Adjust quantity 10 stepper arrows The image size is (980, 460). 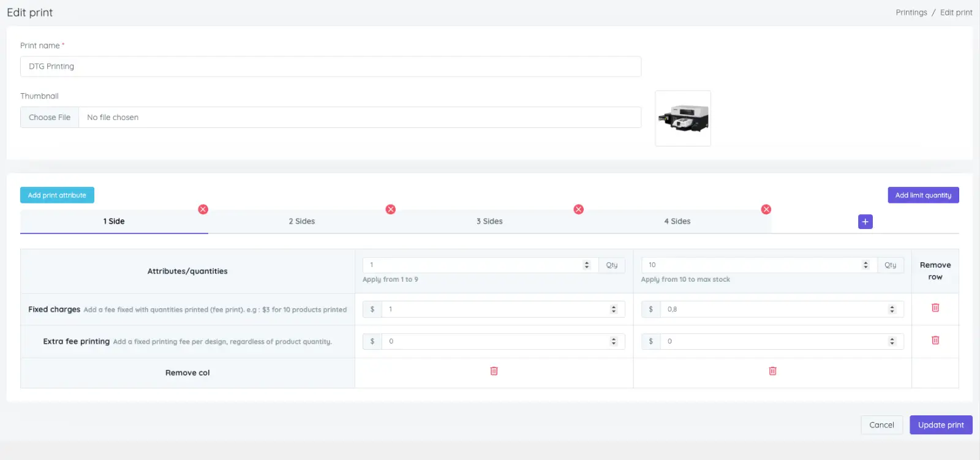[x=865, y=265]
